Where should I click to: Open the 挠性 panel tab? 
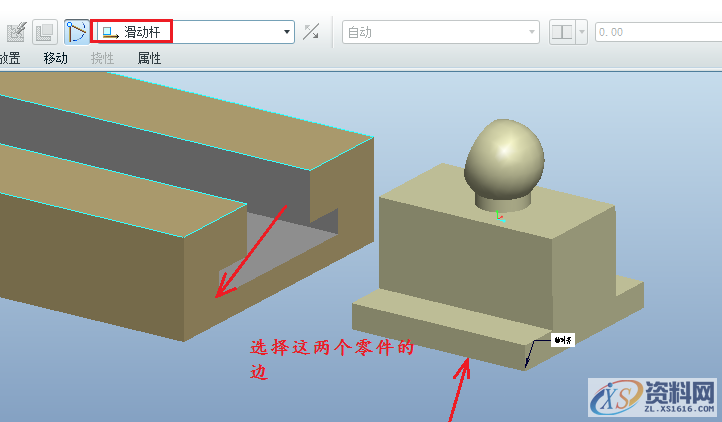102,59
